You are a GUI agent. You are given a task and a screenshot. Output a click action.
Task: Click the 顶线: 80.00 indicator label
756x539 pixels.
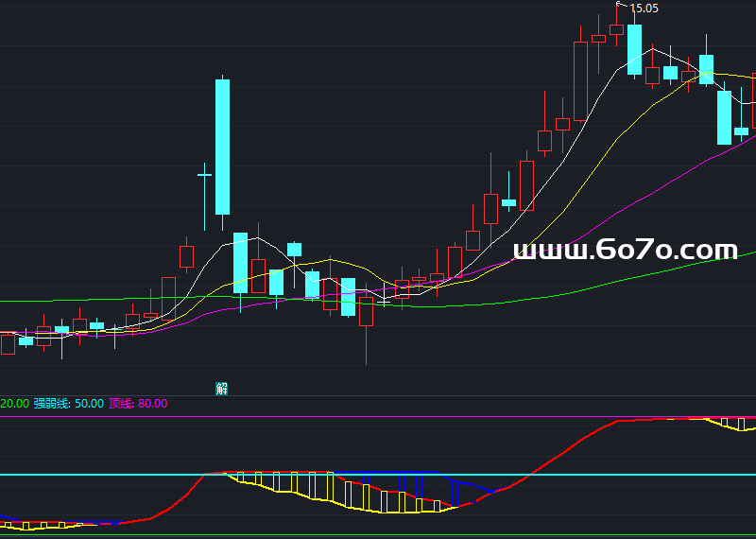[138, 404]
